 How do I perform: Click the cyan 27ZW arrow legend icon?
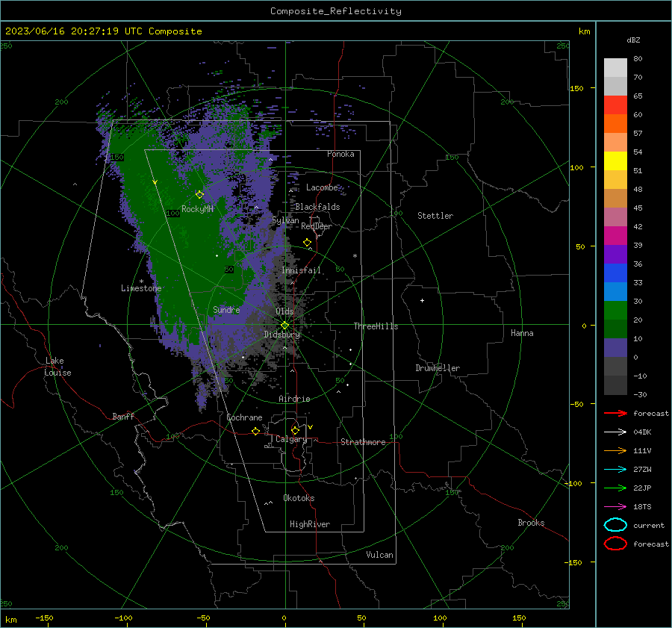615,470
